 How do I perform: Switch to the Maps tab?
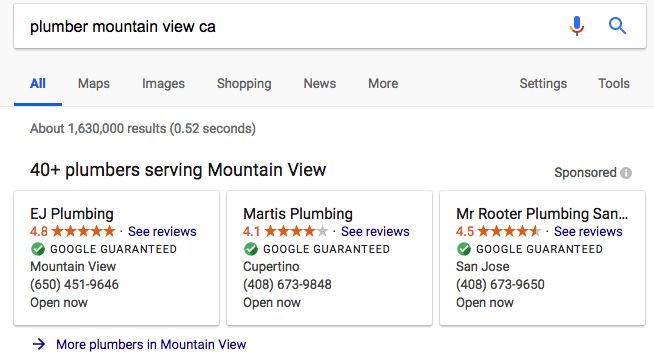[x=94, y=83]
